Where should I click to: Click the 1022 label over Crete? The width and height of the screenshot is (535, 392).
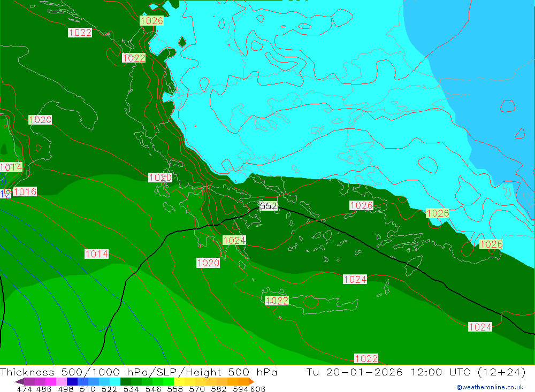277,301
